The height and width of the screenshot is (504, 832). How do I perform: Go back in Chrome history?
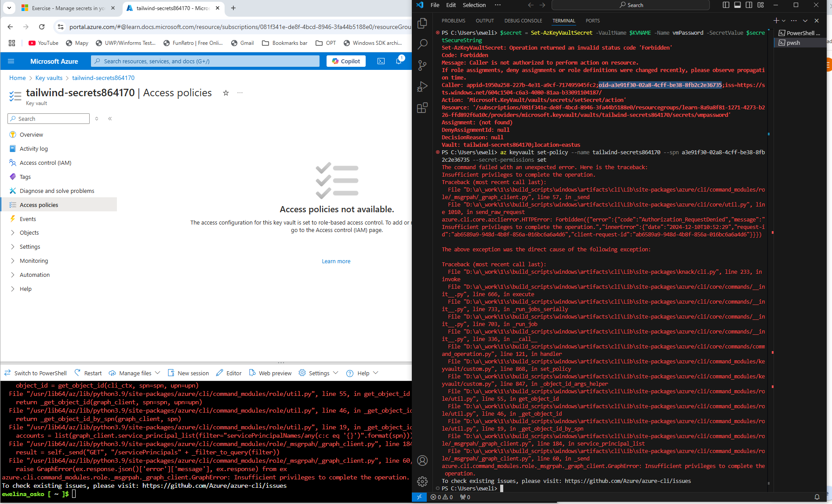(11, 27)
